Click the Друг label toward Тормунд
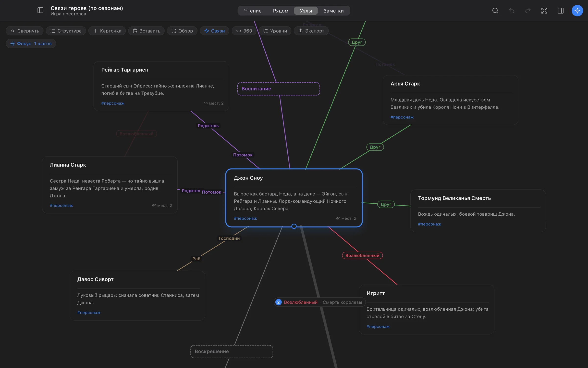Screen dimensions: 588x368 coord(386,204)
